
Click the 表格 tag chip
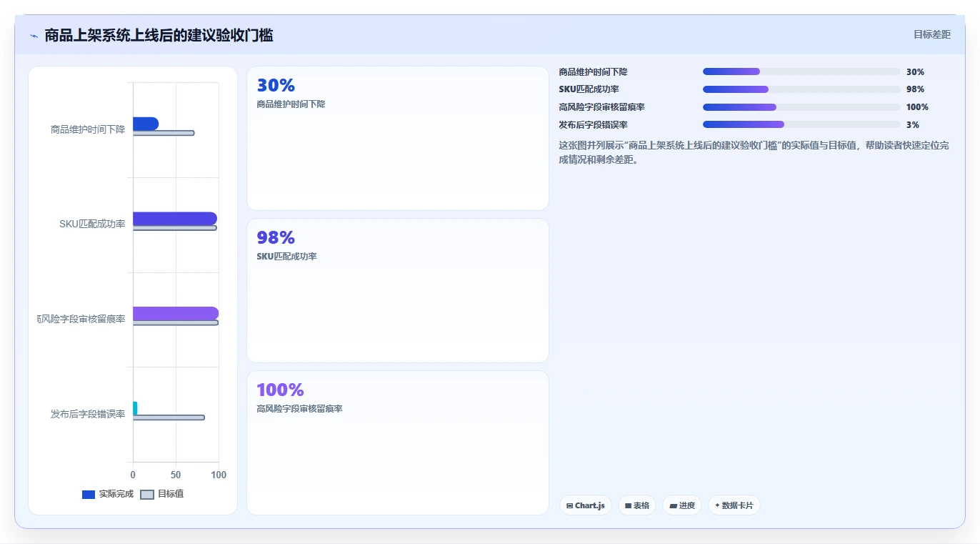(x=637, y=505)
